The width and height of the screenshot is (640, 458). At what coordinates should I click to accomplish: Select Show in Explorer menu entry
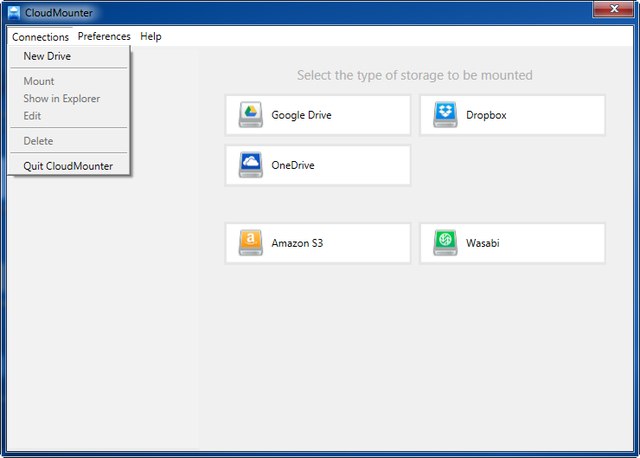tap(61, 99)
